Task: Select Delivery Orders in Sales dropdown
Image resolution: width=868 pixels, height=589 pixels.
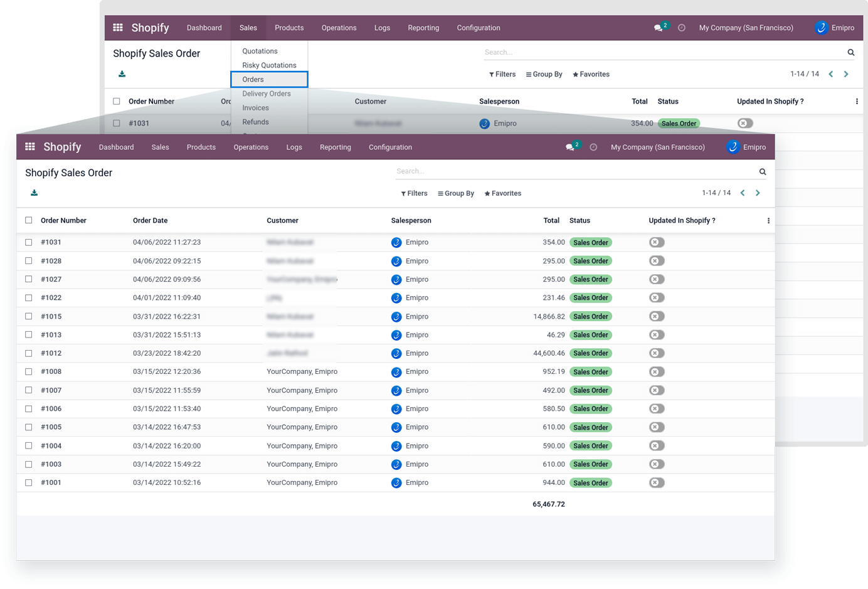Action: [x=267, y=94]
